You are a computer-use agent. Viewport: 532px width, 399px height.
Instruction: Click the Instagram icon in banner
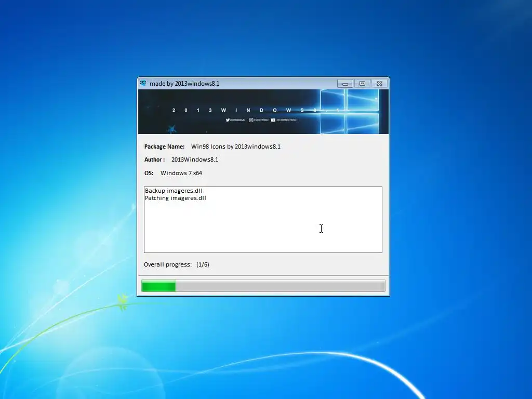(251, 120)
